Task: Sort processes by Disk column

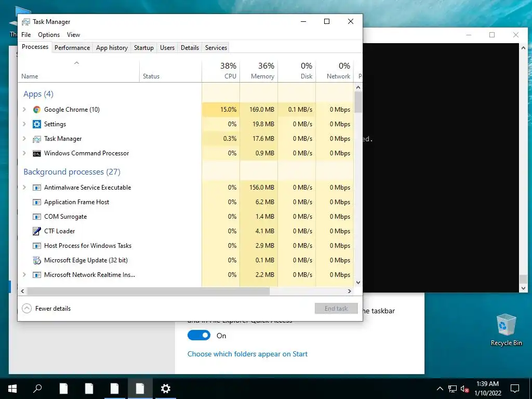Action: point(297,71)
